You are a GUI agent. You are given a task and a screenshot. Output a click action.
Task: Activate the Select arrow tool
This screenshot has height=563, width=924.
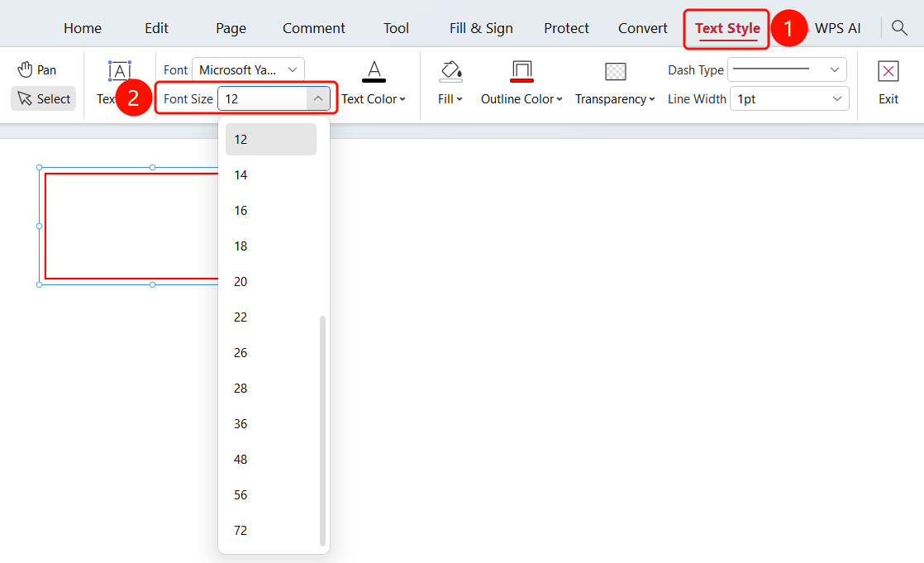pyautogui.click(x=44, y=98)
